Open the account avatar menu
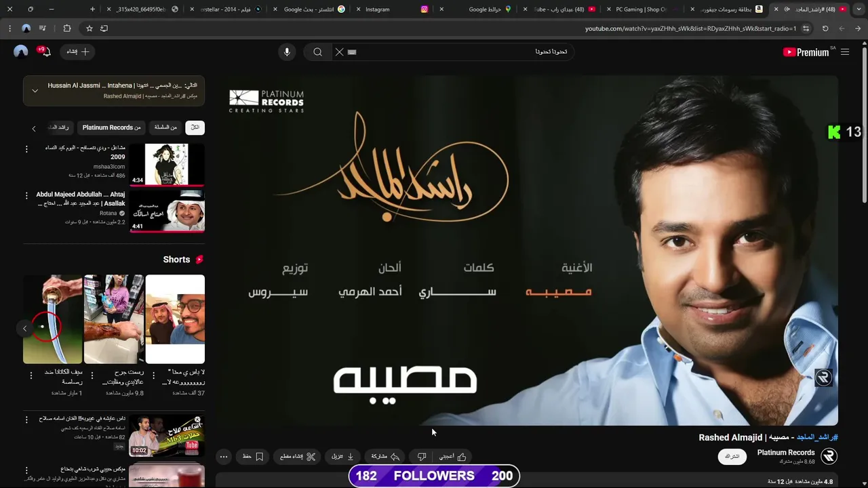The height and width of the screenshot is (488, 868). (21, 52)
